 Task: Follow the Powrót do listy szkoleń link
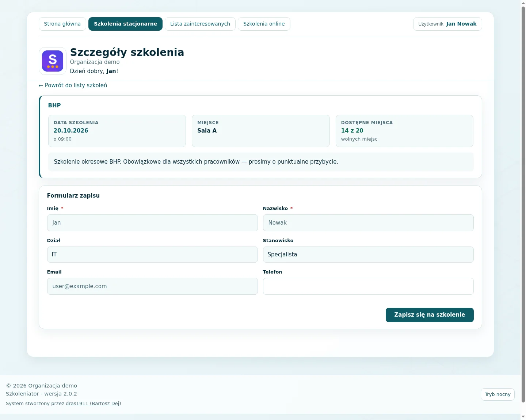(73, 85)
